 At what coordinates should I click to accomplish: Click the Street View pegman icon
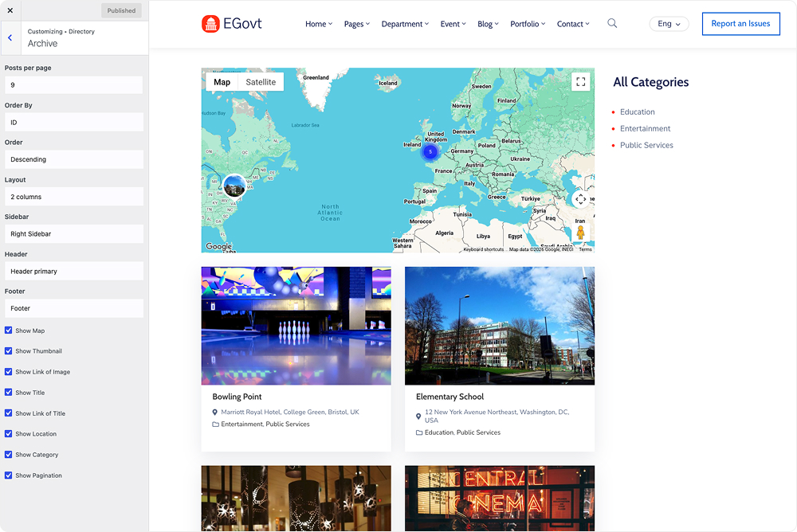tap(580, 233)
